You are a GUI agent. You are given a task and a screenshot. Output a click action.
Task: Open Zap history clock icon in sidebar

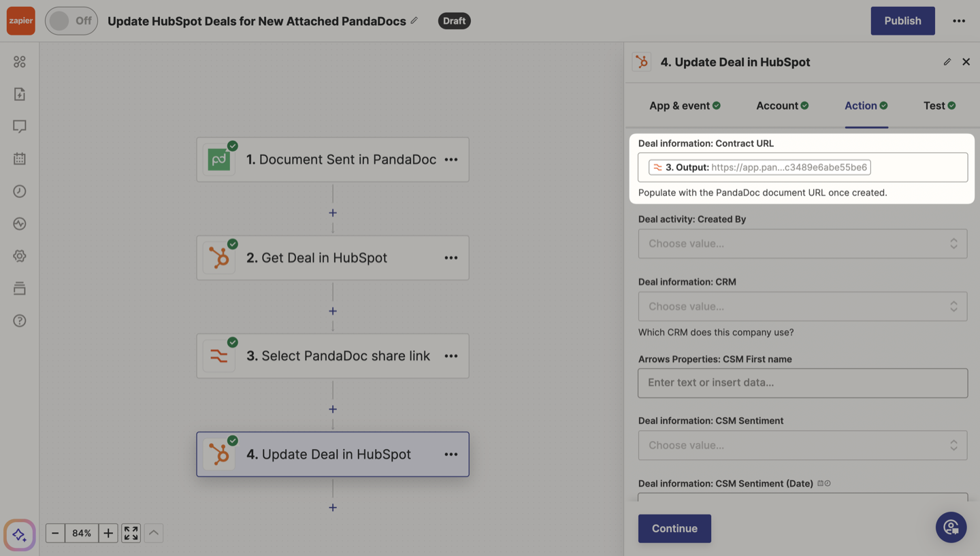(x=20, y=191)
